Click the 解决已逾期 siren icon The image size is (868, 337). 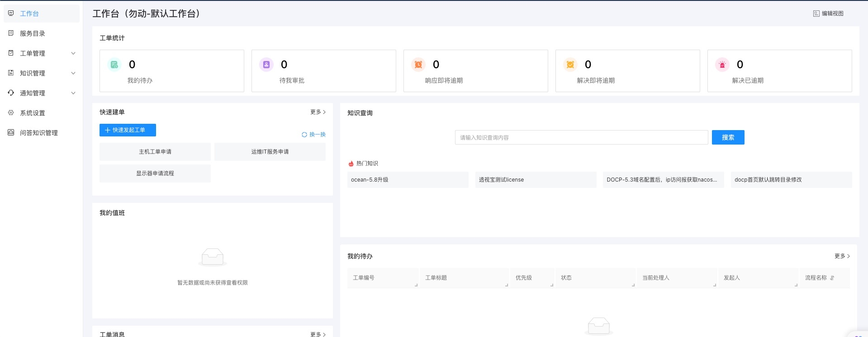722,65
